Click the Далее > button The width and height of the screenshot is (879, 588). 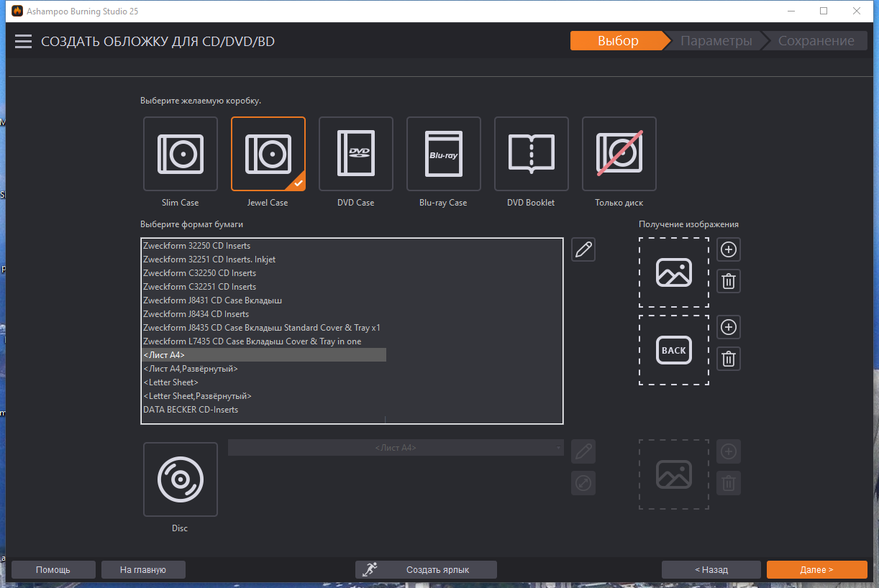point(817,569)
